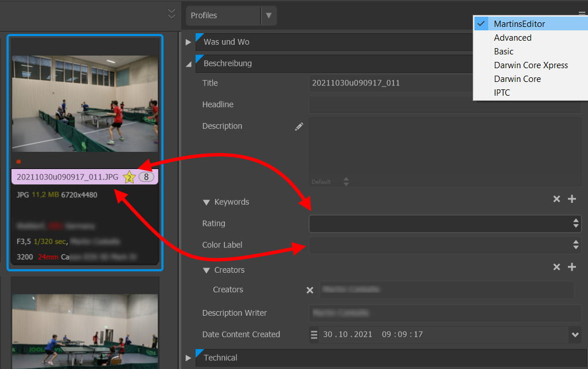Pick the IPTC profile

(x=502, y=92)
